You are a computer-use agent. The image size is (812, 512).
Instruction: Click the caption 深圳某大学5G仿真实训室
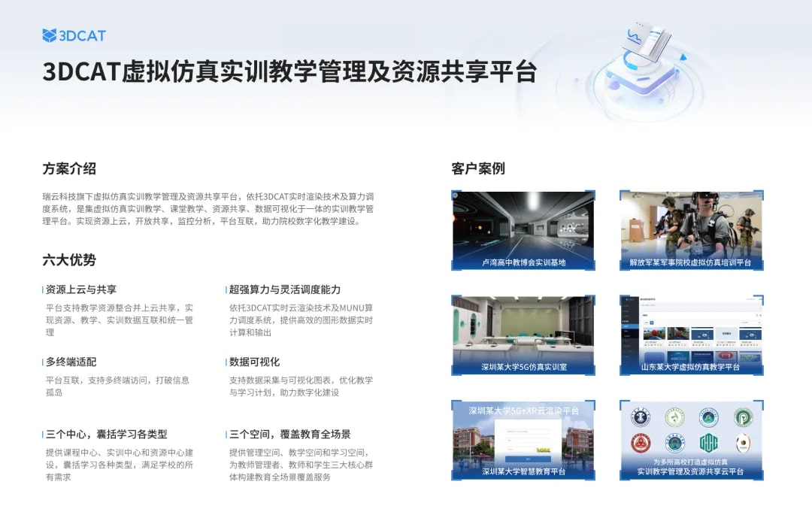[523, 367]
